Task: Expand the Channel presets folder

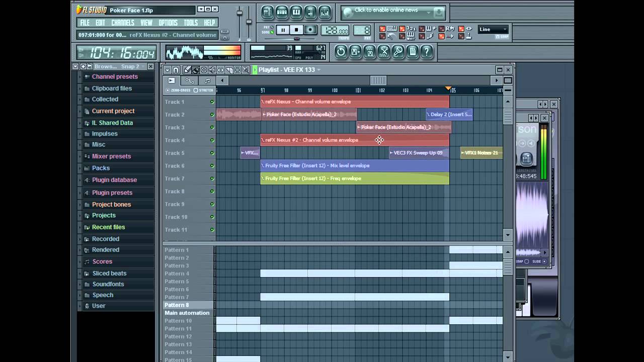Action: [115, 76]
